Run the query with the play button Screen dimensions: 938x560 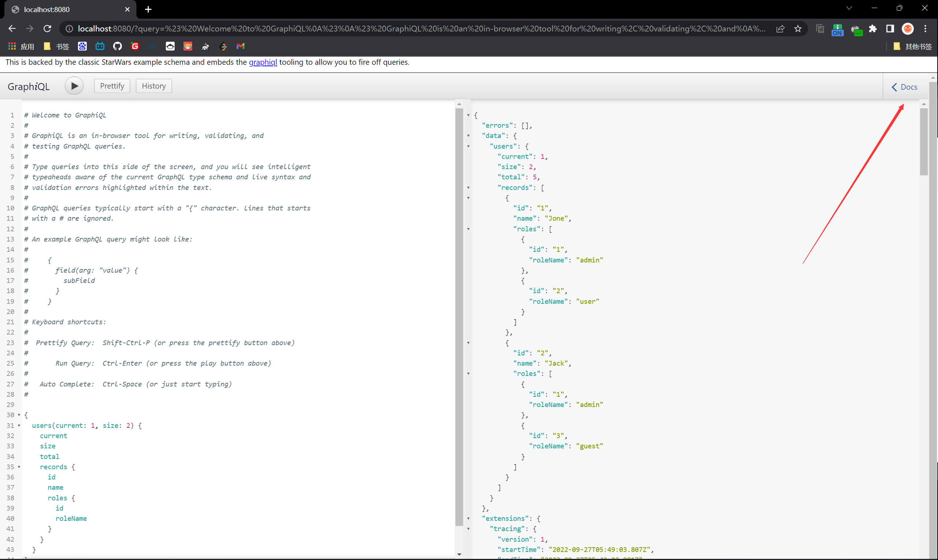(74, 86)
